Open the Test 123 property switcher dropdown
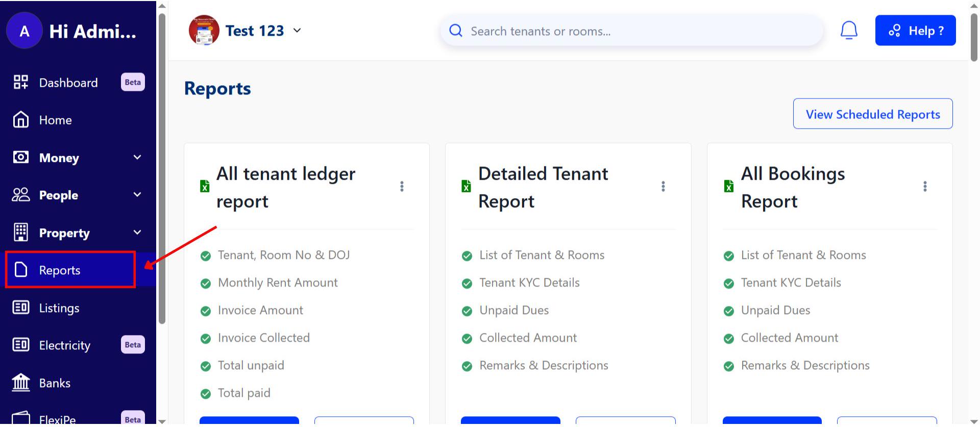980x427 pixels. point(297,31)
